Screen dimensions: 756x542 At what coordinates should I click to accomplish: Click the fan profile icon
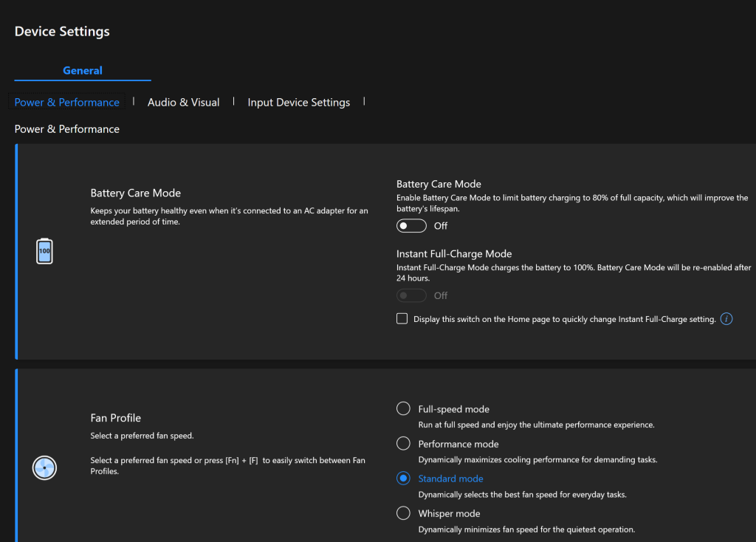tap(44, 468)
